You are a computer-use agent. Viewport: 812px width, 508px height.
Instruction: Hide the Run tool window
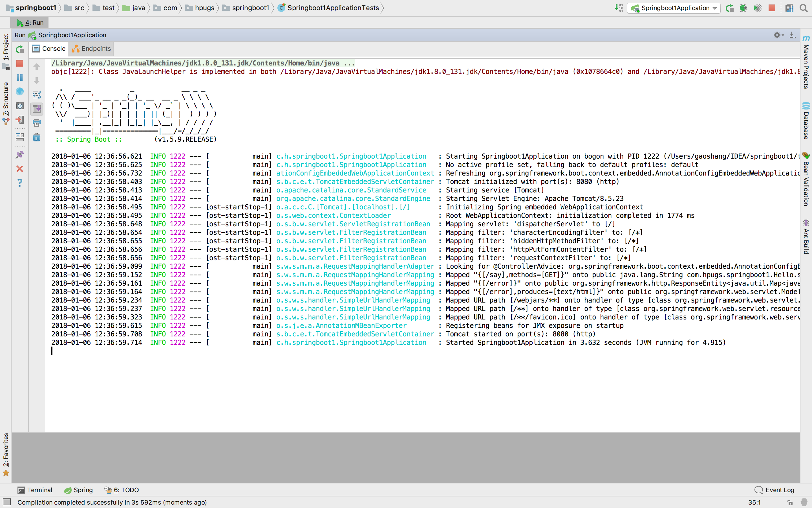pos(793,35)
